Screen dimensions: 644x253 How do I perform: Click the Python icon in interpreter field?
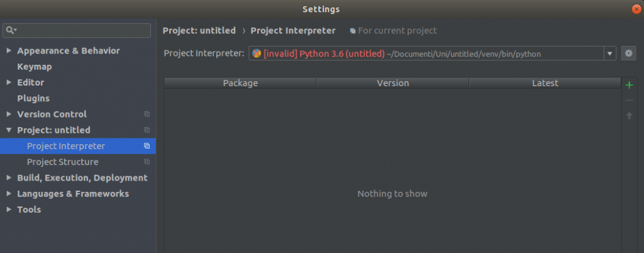click(x=257, y=53)
